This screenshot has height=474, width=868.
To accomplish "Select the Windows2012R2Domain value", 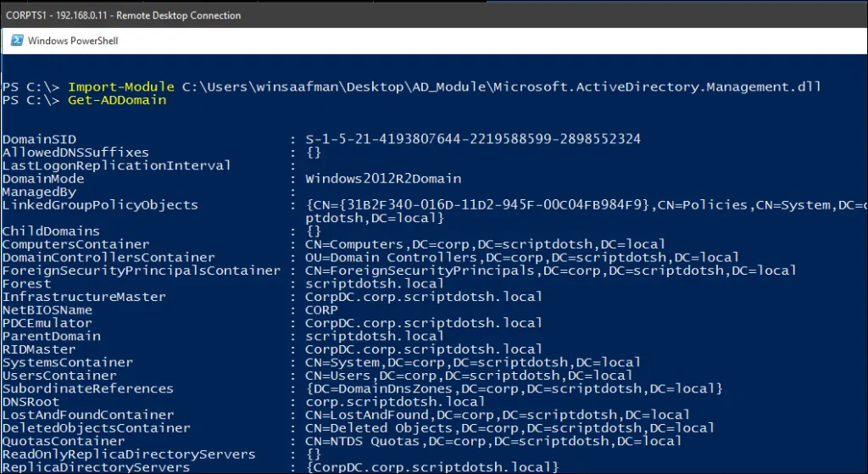I will click(383, 179).
